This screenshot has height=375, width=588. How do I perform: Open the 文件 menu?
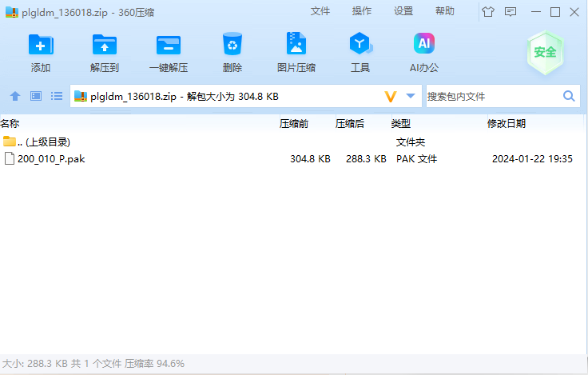click(x=320, y=11)
